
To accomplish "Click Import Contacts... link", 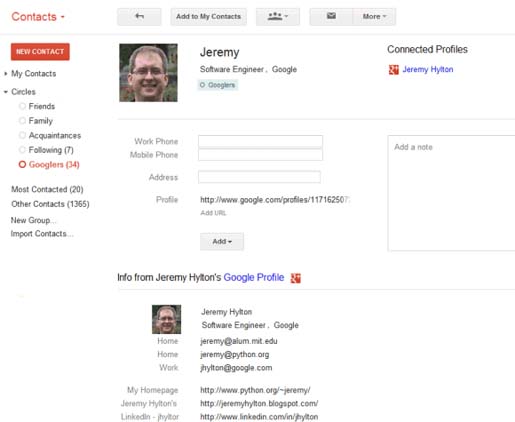I will tap(41, 234).
